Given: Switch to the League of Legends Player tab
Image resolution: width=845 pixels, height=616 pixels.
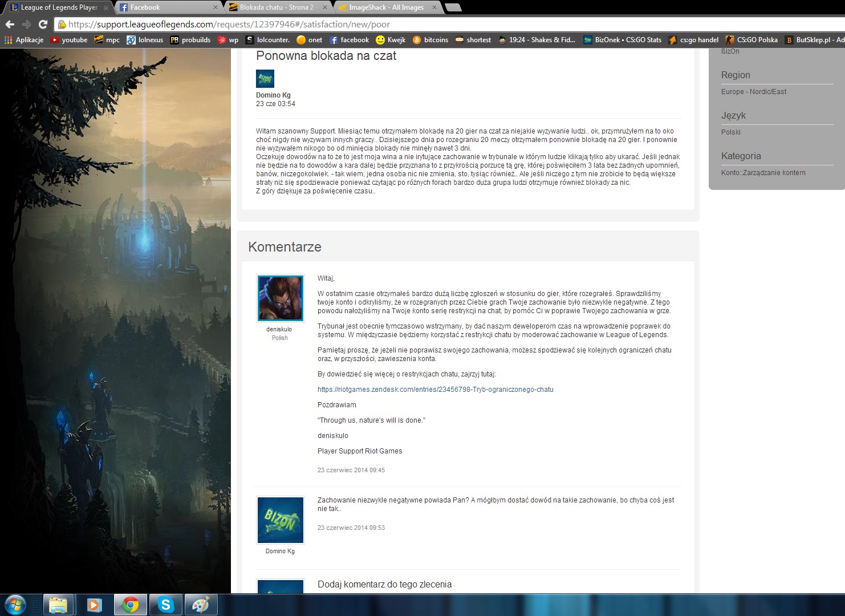Looking at the screenshot, I should 59,7.
